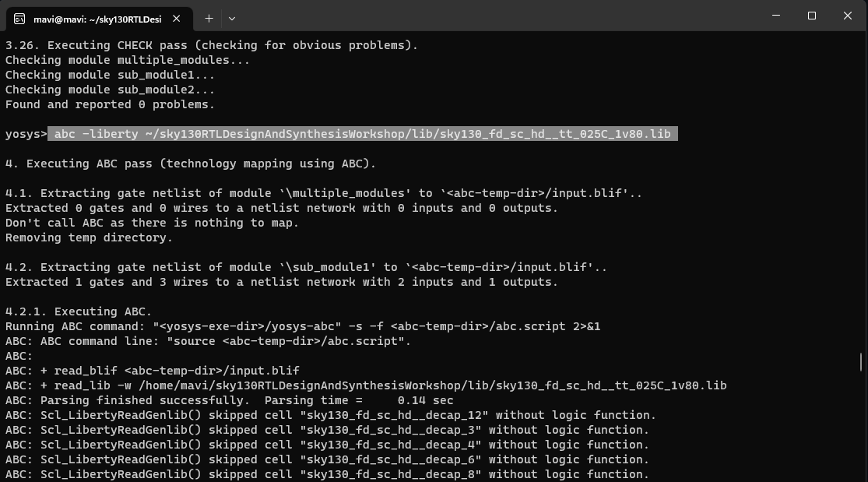Click the decap_12 skipped cell warning line
The height and width of the screenshot is (482, 868).
(x=327, y=415)
